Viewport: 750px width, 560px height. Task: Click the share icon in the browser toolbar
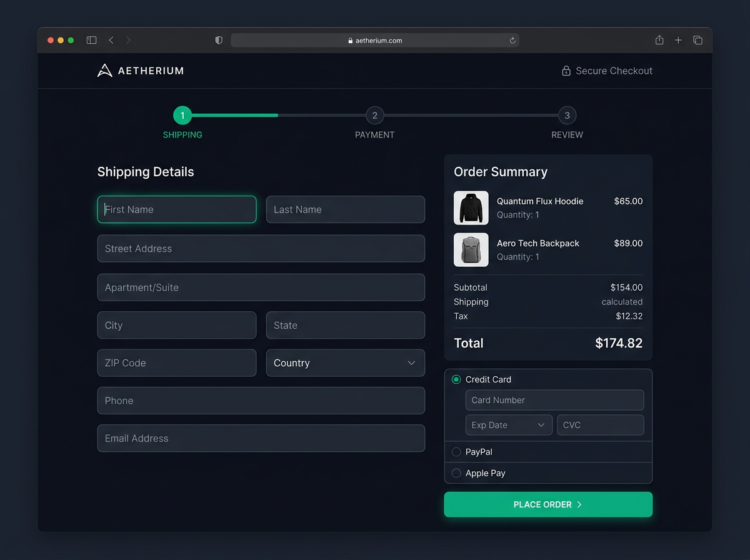[x=659, y=39]
